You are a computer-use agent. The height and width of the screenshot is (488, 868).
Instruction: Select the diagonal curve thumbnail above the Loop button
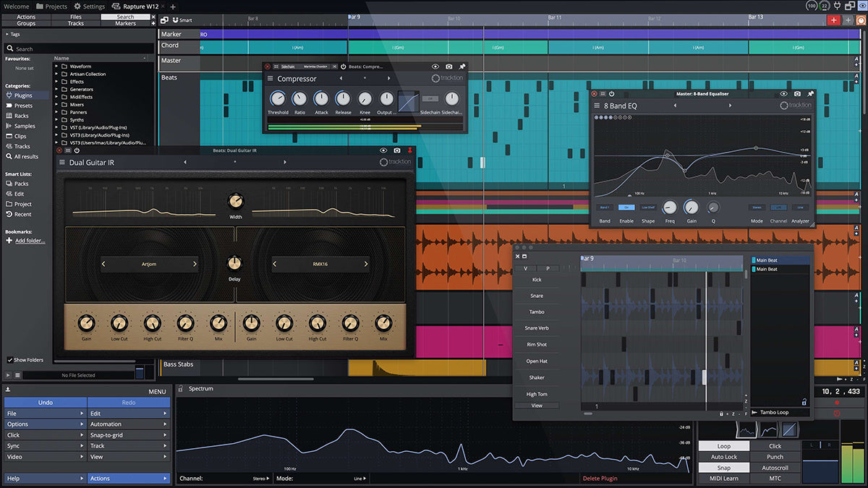coord(789,429)
